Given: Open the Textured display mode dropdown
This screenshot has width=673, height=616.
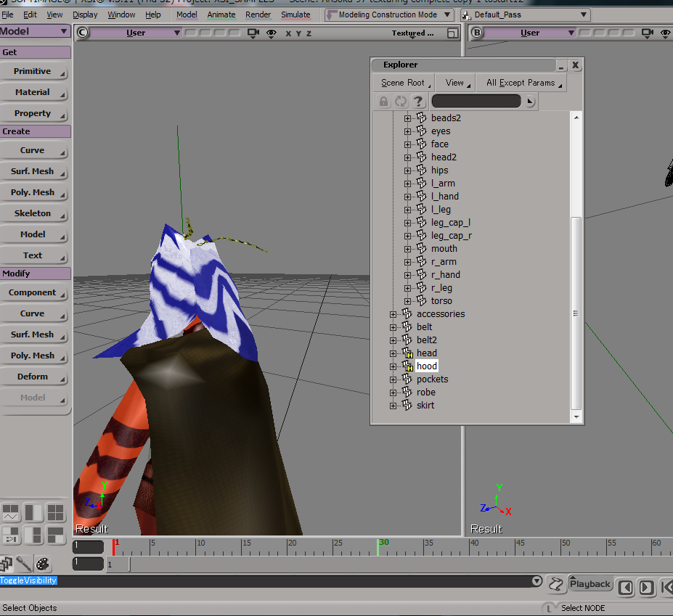Looking at the screenshot, I should (412, 33).
